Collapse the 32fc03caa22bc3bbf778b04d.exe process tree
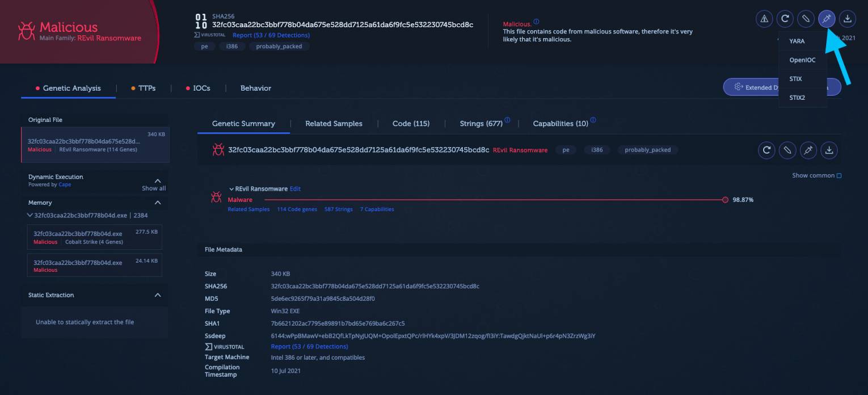 [x=30, y=216]
